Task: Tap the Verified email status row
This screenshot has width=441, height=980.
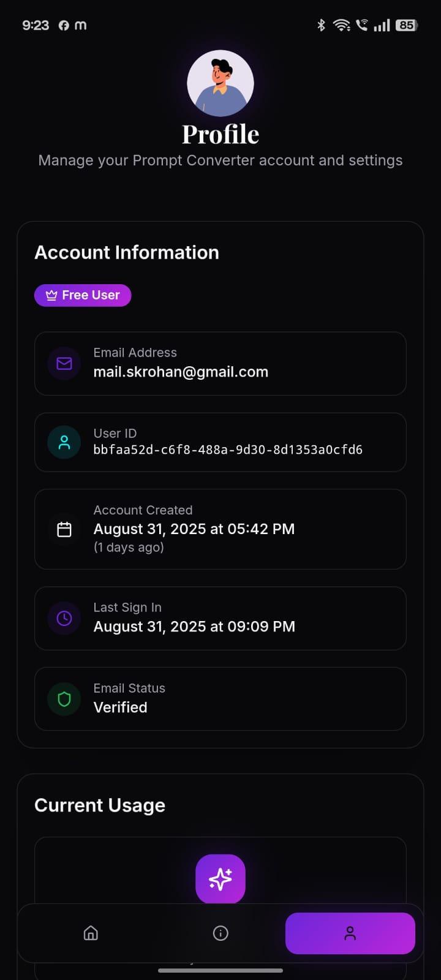Action: (x=221, y=699)
